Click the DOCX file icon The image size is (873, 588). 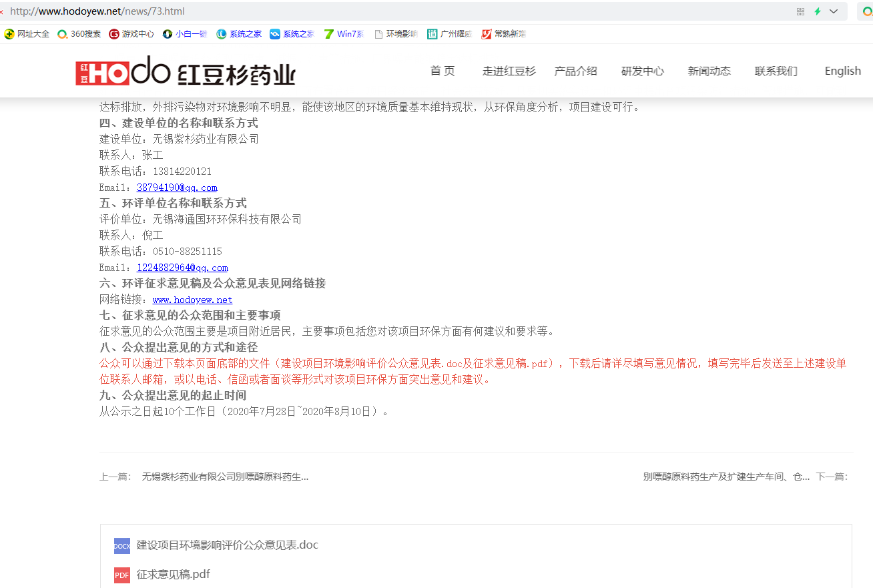tap(122, 546)
